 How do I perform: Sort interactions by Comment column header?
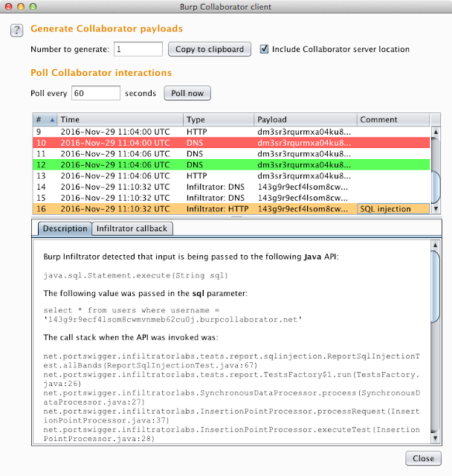(393, 120)
